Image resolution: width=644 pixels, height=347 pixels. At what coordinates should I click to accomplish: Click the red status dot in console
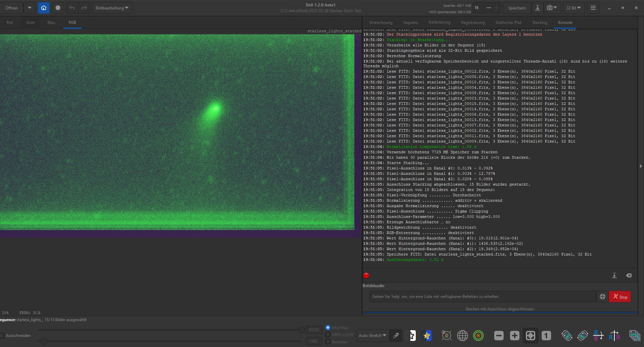tap(366, 275)
